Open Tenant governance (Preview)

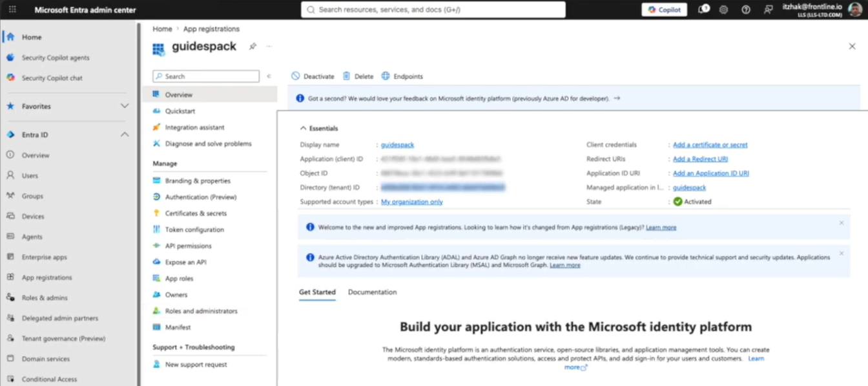pos(63,339)
